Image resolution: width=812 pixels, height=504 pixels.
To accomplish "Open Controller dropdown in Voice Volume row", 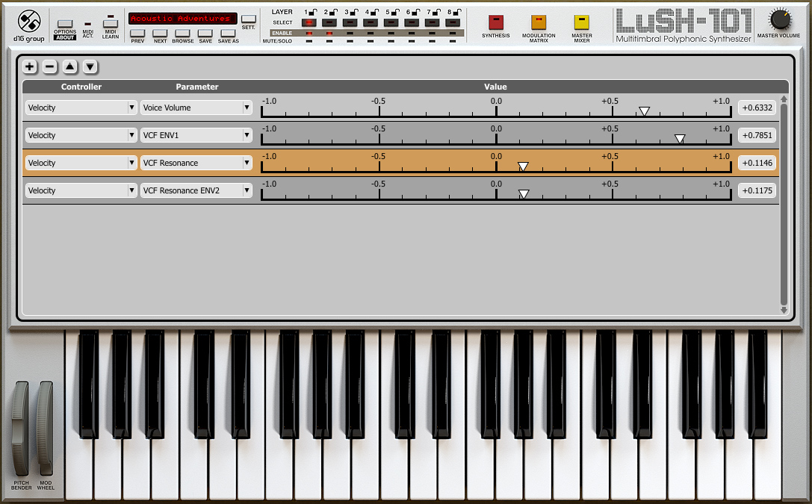I will click(x=81, y=108).
